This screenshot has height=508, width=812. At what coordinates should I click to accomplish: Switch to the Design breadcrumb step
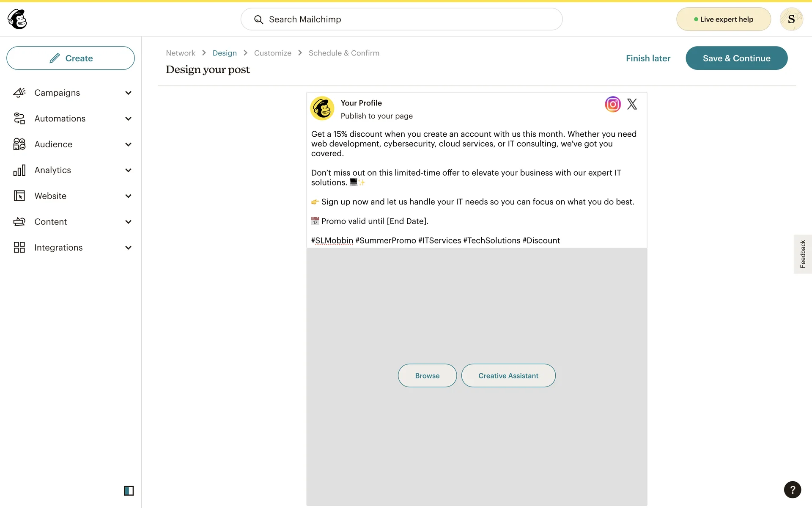click(x=225, y=53)
